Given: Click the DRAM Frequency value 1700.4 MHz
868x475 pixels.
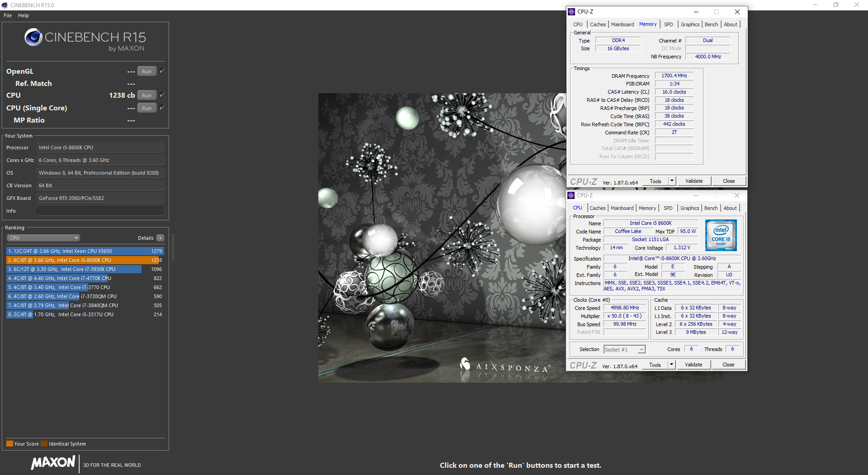Looking at the screenshot, I should (674, 76).
